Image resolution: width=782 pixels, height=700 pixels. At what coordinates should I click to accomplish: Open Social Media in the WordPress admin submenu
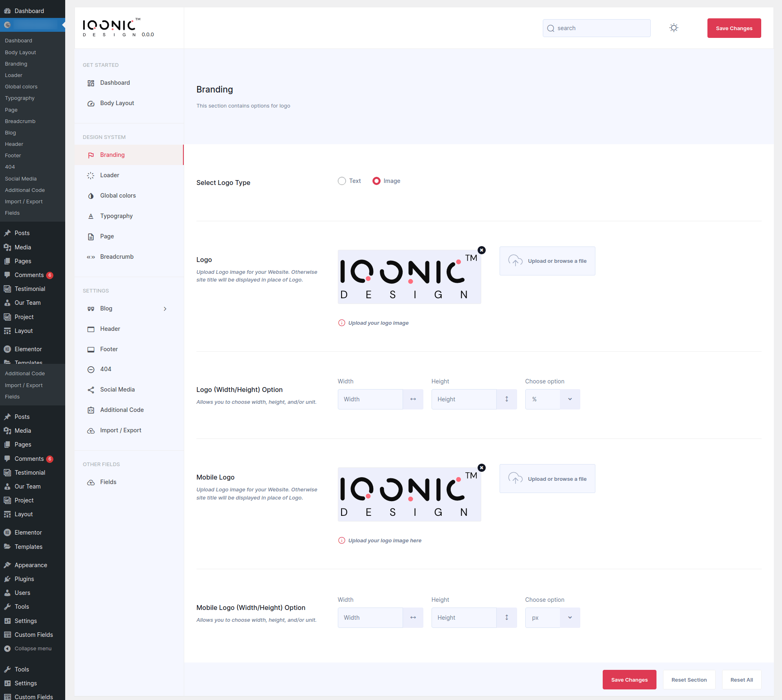tap(21, 179)
